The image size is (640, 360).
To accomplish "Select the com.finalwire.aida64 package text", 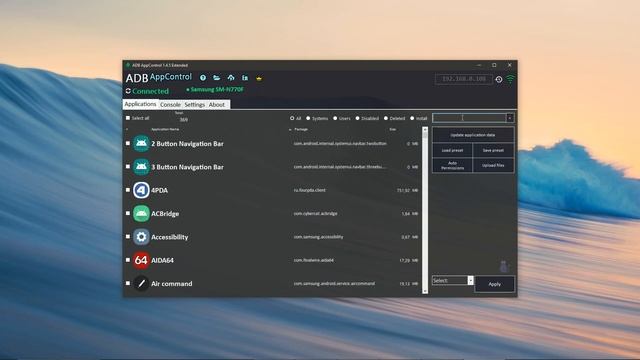I will coord(313,260).
